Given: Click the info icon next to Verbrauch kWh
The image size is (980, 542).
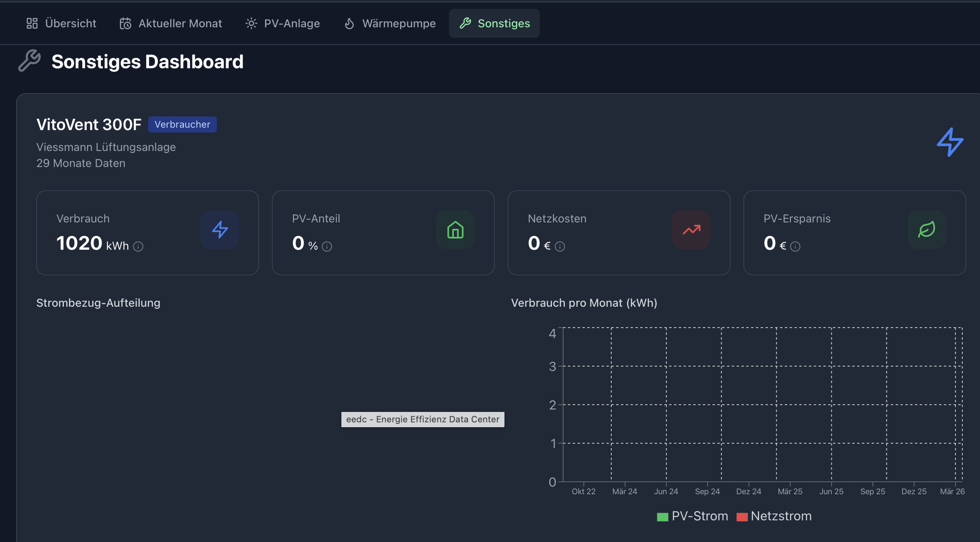Looking at the screenshot, I should click(x=138, y=247).
